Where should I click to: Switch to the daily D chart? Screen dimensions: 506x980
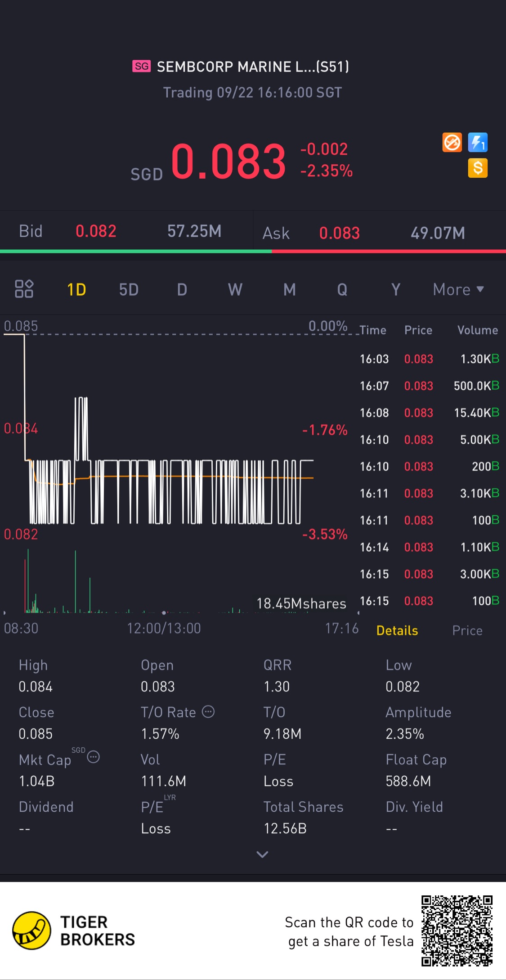(x=182, y=289)
